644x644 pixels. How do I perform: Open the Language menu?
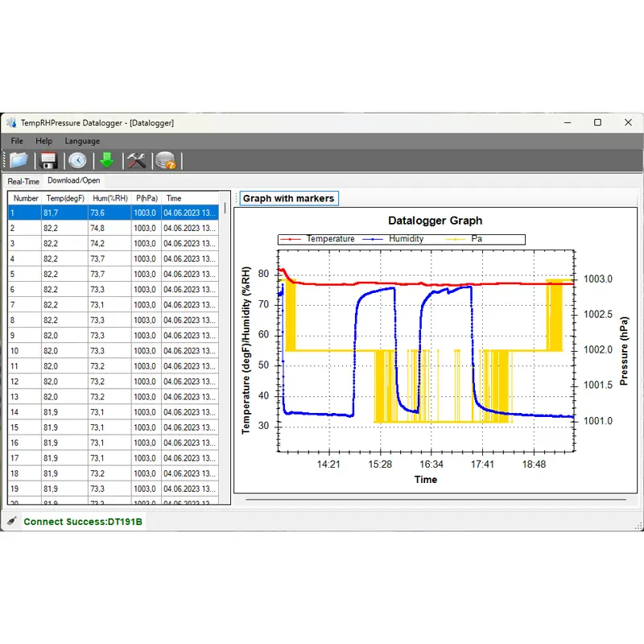81,141
